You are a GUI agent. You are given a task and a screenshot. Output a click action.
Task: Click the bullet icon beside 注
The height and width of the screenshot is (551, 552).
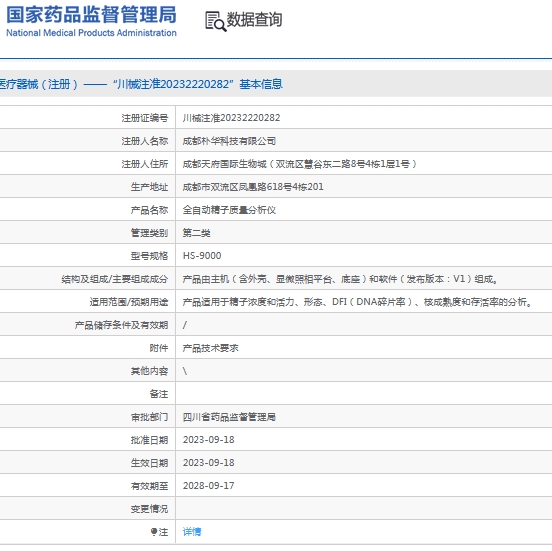154,532
